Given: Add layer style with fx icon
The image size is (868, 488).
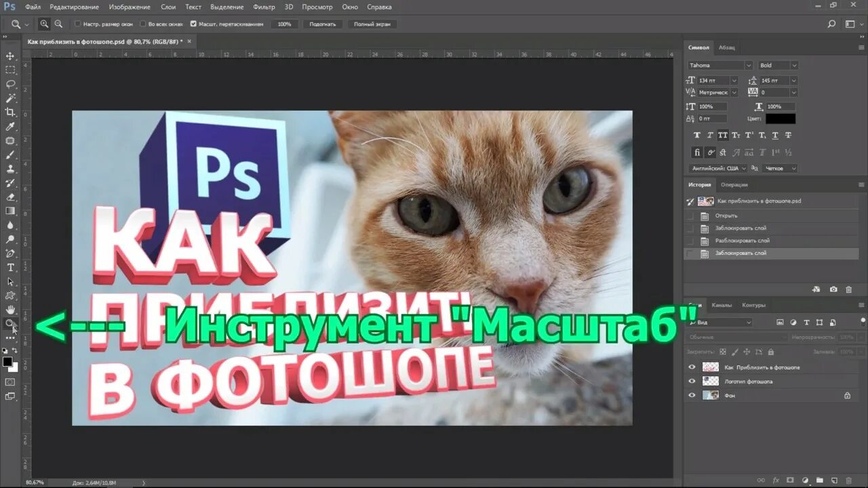Looking at the screenshot, I should click(x=776, y=481).
